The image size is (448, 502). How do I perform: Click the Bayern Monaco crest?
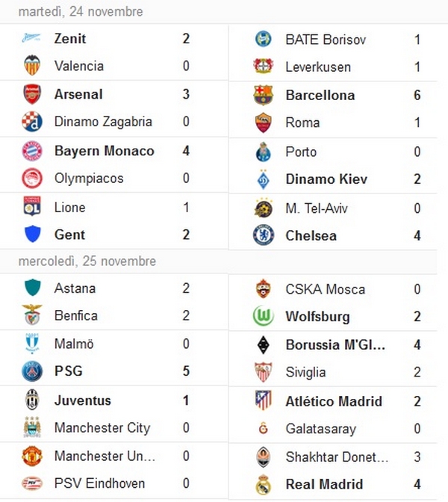(x=32, y=151)
